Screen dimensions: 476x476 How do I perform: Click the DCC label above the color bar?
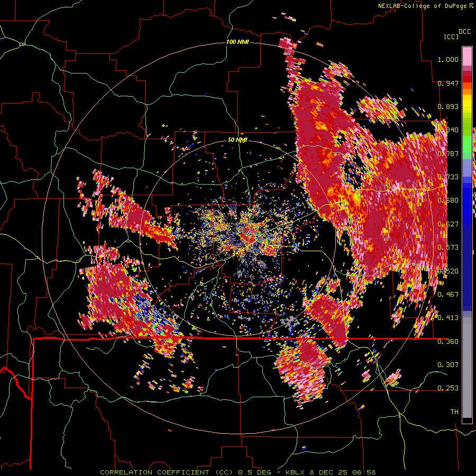(x=464, y=32)
